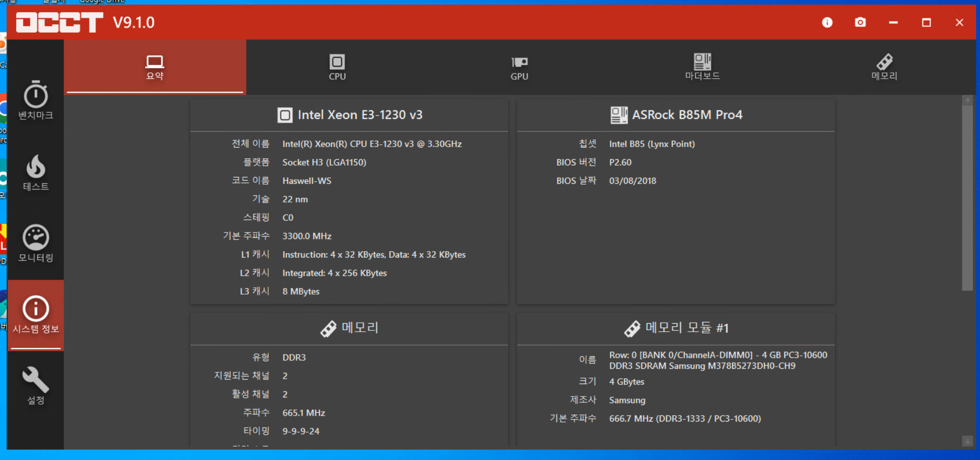The width and height of the screenshot is (980, 460).
Task: Open the Monitoring (모니터링) gauge section
Action: [36, 244]
